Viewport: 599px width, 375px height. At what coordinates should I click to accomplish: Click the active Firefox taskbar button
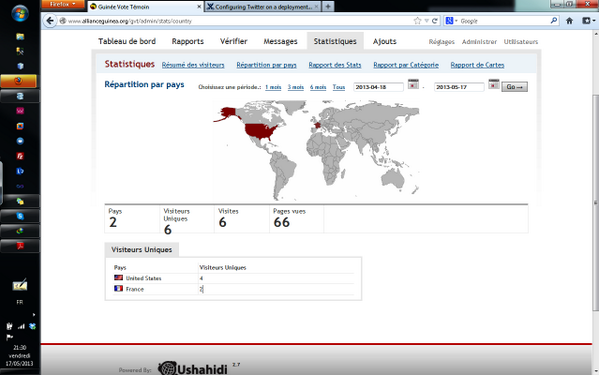coord(19,81)
